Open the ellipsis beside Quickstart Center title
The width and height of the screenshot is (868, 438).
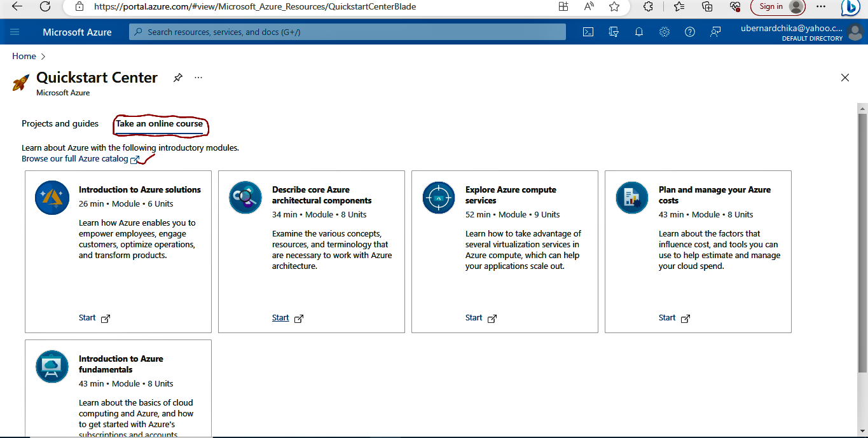point(198,78)
